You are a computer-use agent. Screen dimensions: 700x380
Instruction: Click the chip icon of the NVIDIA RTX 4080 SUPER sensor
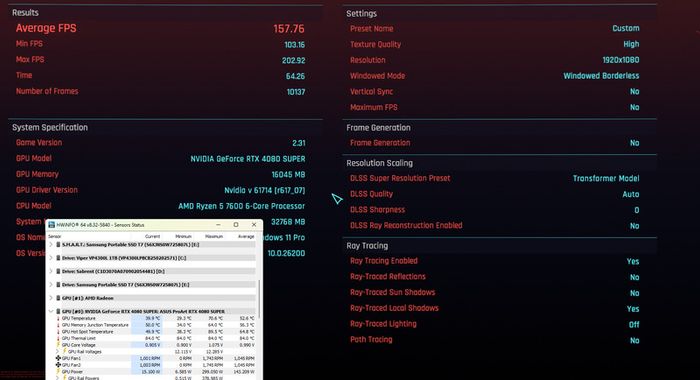[58, 311]
